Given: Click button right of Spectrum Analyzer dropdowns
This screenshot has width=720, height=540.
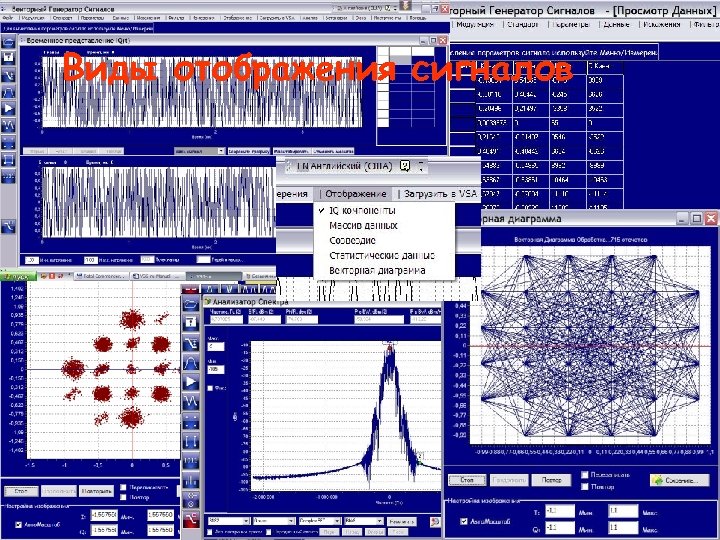Looking at the screenshot, I should click(x=401, y=522).
